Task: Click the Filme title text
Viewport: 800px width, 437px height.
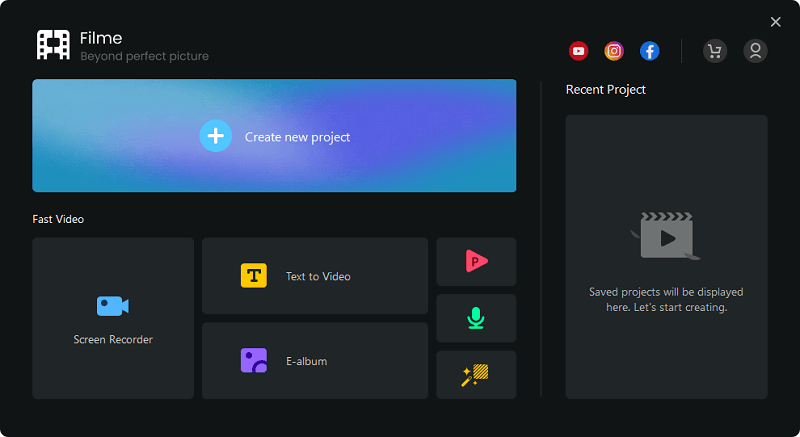Action: [101, 38]
